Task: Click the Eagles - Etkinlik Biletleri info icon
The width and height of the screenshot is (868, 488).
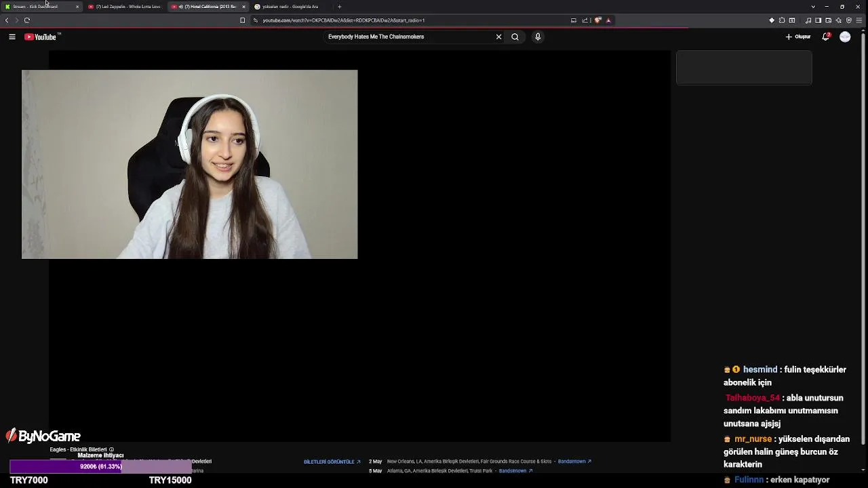Action: [111, 449]
